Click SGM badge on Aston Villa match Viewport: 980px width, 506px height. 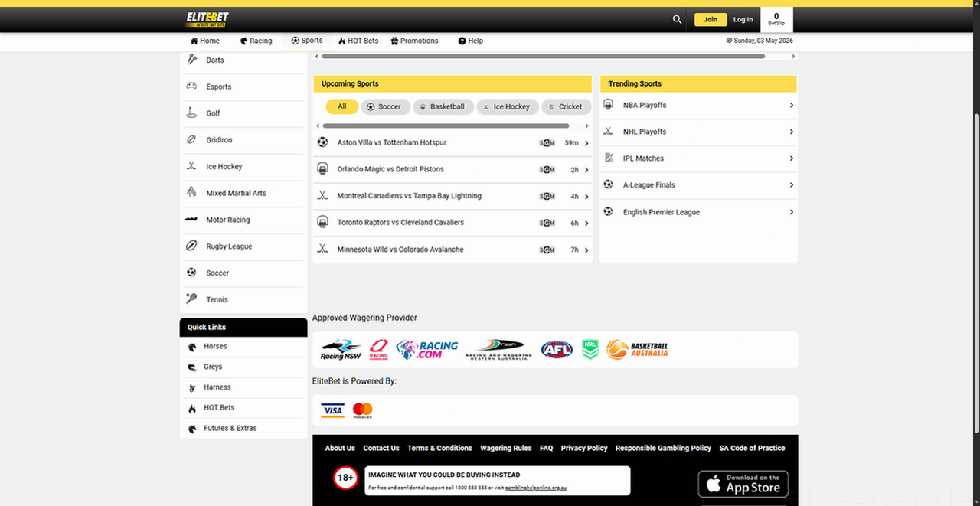(547, 143)
